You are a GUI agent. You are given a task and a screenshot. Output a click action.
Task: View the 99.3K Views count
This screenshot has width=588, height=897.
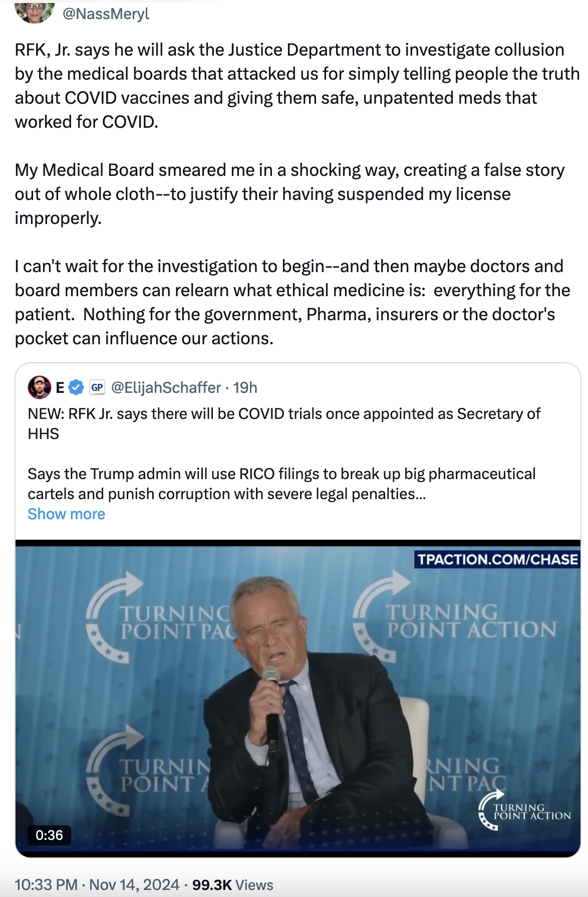[232, 884]
